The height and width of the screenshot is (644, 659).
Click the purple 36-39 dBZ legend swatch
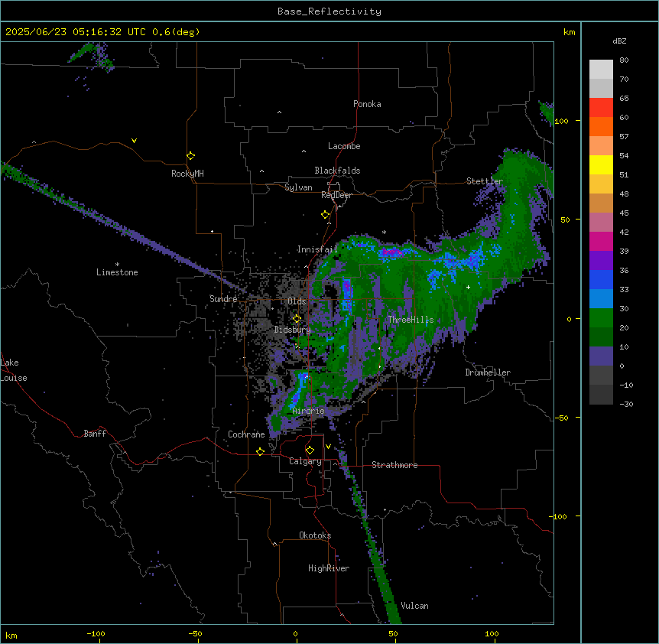click(x=601, y=261)
